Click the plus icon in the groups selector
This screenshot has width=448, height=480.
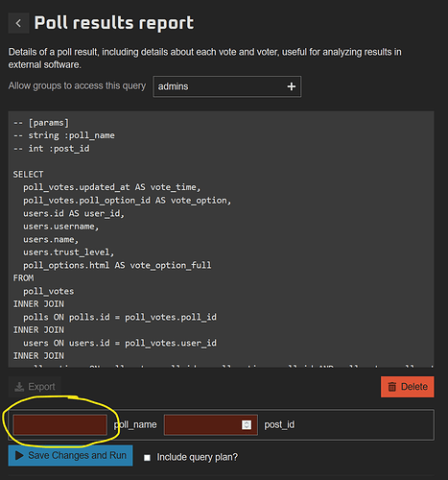click(x=291, y=86)
